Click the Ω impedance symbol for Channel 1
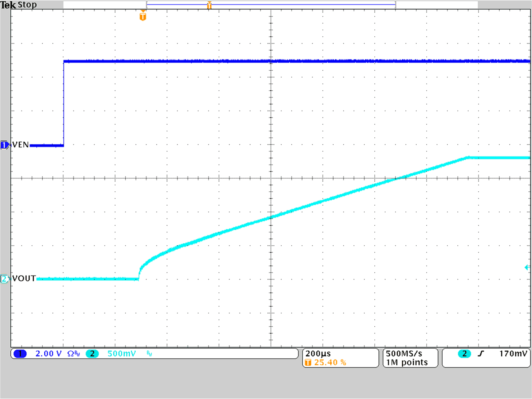The height and width of the screenshot is (399, 532). pos(70,353)
